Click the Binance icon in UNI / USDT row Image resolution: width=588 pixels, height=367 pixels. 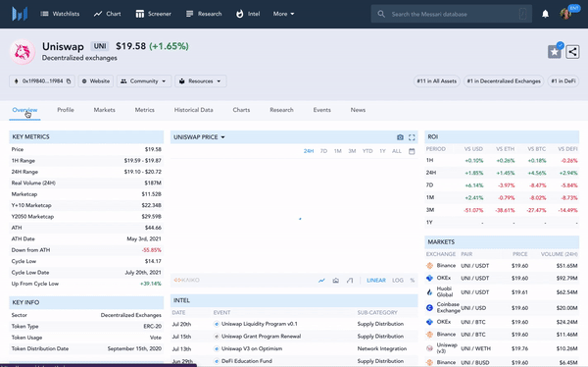coord(430,266)
